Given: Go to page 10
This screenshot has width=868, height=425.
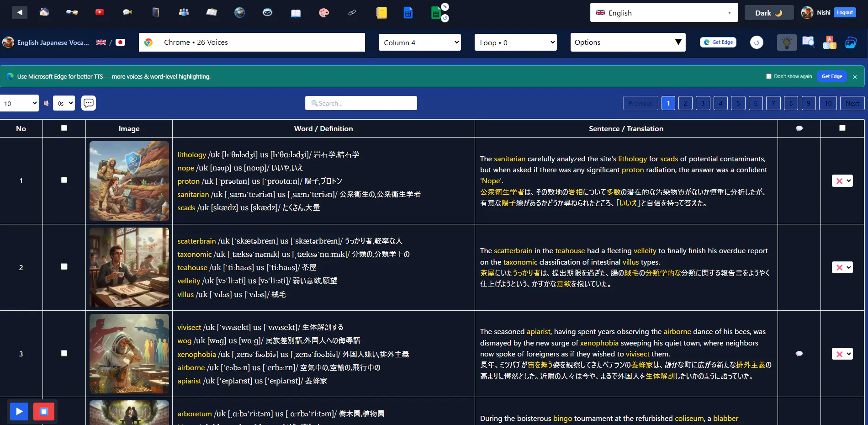Looking at the screenshot, I should 828,103.
